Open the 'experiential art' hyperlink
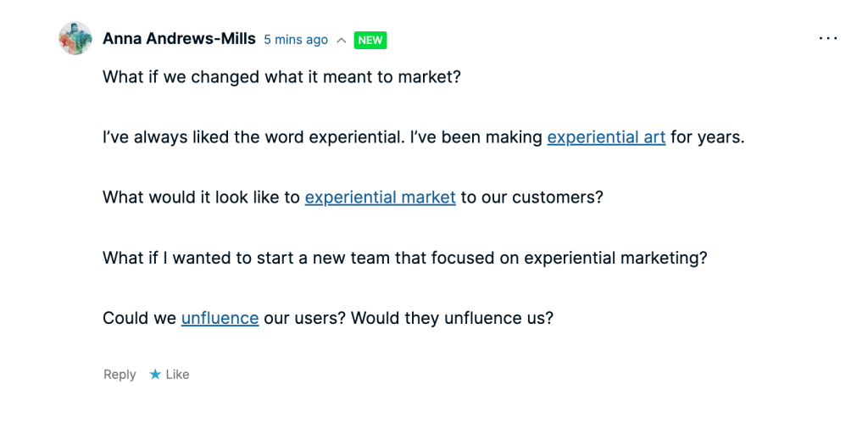868x440 pixels. click(606, 136)
